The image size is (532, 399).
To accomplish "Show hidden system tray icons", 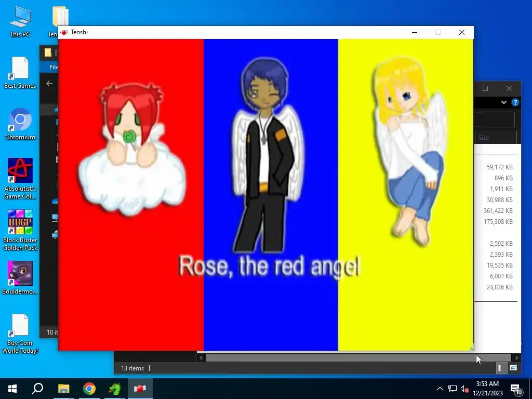I will [440, 389].
